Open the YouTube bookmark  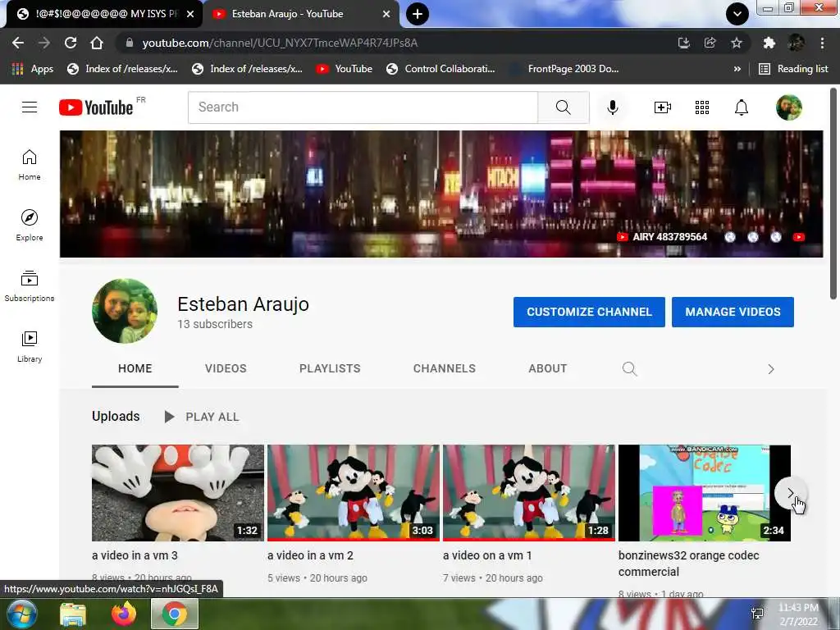[344, 69]
